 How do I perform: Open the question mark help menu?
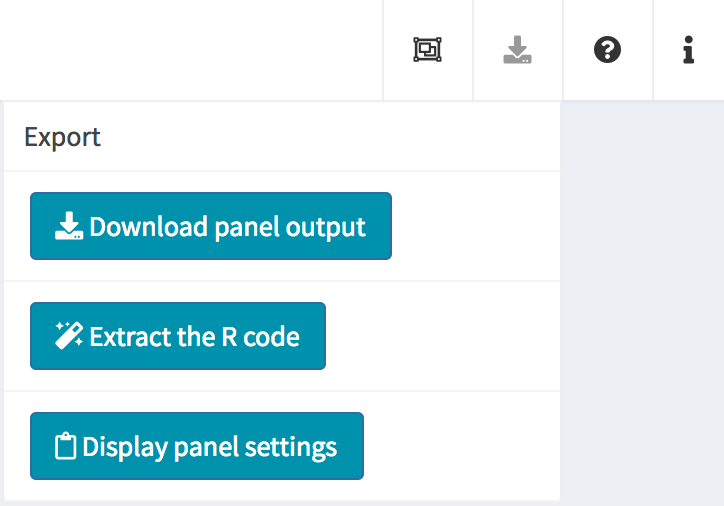click(x=607, y=49)
